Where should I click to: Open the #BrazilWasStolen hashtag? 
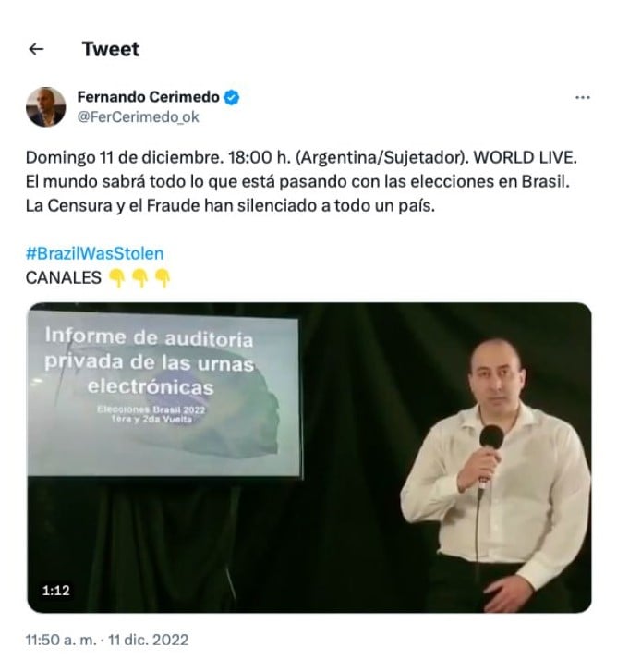pos(94,253)
